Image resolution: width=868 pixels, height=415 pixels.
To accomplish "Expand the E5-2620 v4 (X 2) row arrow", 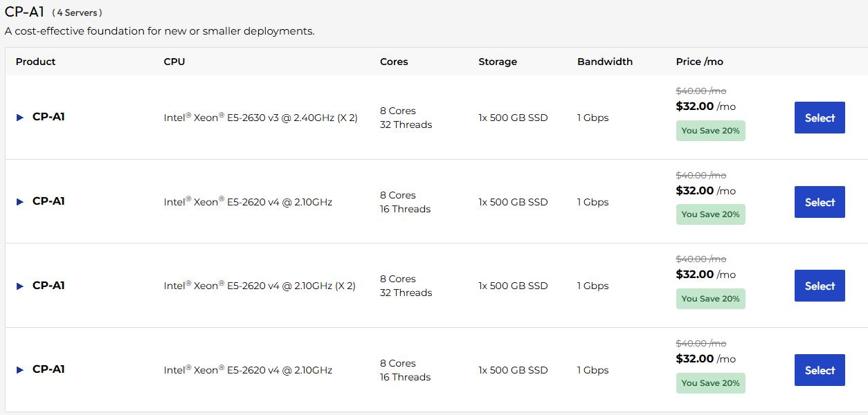I will [20, 286].
